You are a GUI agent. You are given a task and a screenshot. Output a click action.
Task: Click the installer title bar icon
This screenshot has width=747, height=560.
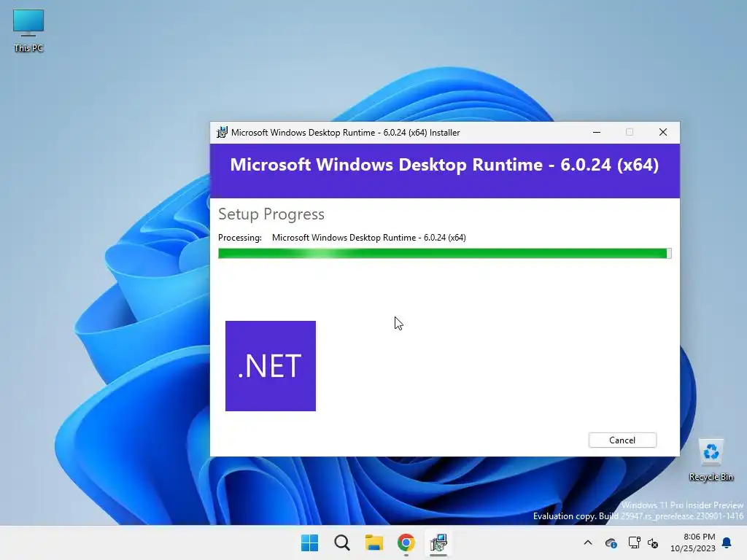click(222, 133)
